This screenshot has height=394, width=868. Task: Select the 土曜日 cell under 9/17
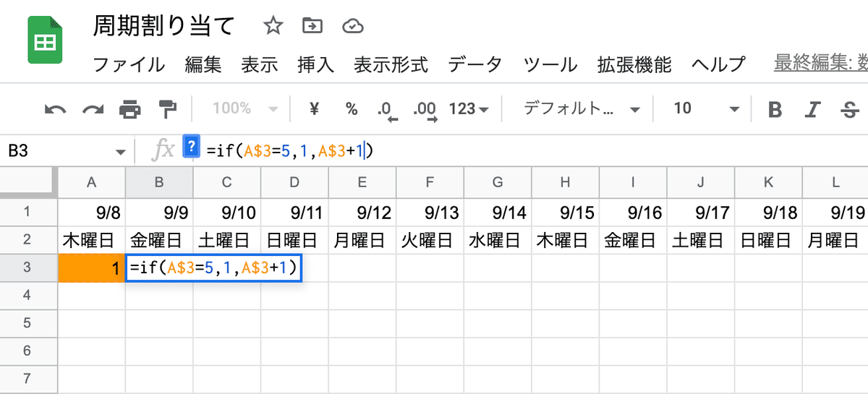[x=701, y=240]
